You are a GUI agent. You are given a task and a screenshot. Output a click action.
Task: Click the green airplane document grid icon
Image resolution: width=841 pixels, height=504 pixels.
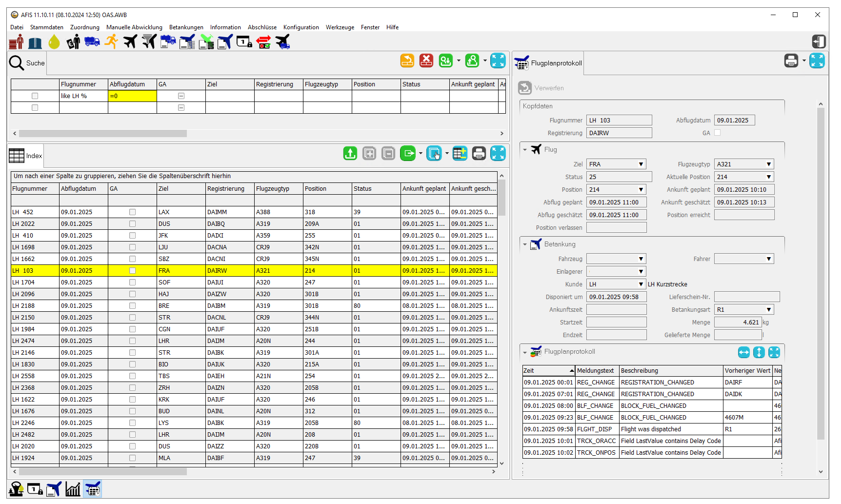coord(206,42)
